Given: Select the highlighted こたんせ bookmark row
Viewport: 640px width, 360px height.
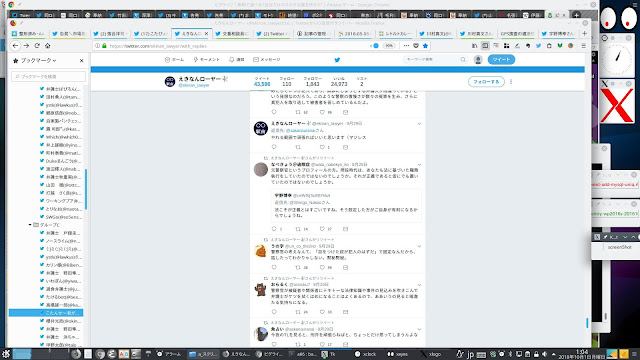Looking at the screenshot, I should [x=46, y=313].
